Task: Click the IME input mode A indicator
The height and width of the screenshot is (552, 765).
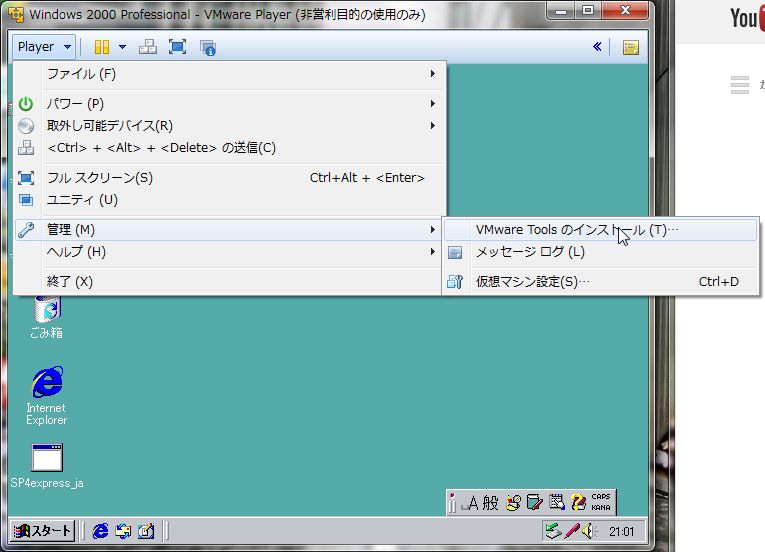Action: (472, 503)
